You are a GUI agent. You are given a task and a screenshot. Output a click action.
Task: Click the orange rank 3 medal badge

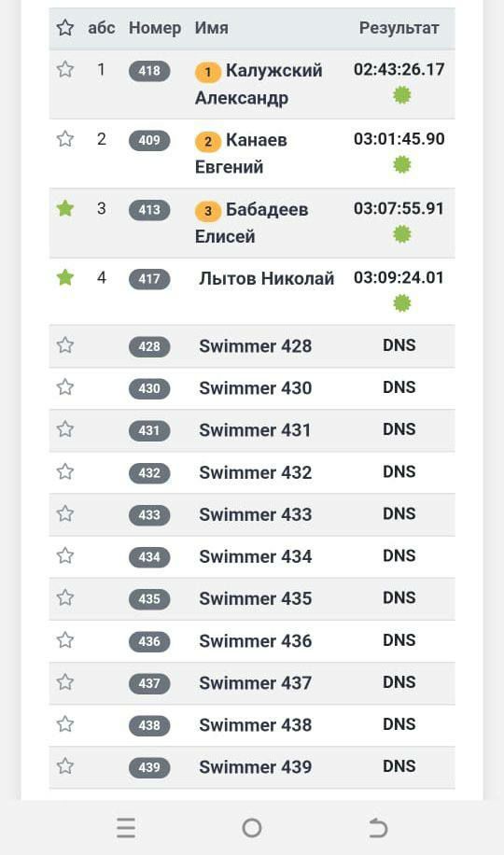[208, 211]
